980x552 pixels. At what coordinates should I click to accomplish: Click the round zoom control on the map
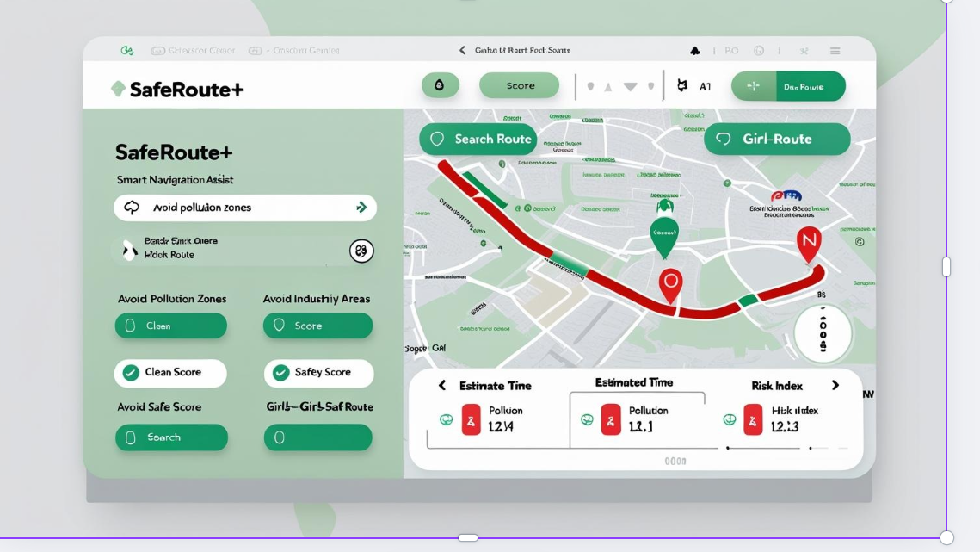click(823, 333)
